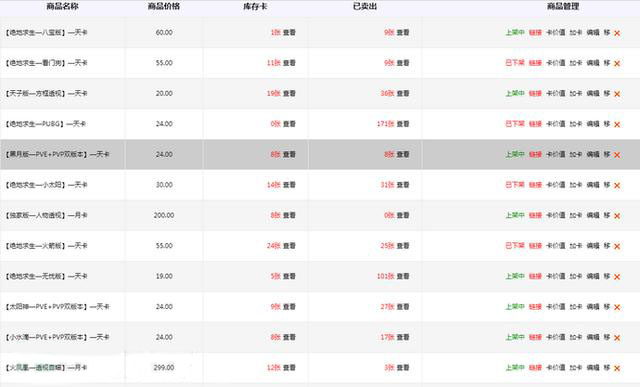This screenshot has height=387, width=640.
Task: Select the 【绝地求生—PUBG】—天卡 product name
Action: pos(45,124)
